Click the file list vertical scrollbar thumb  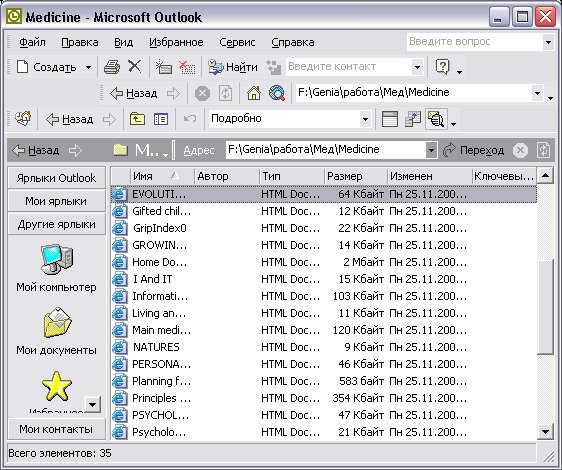tap(546, 307)
